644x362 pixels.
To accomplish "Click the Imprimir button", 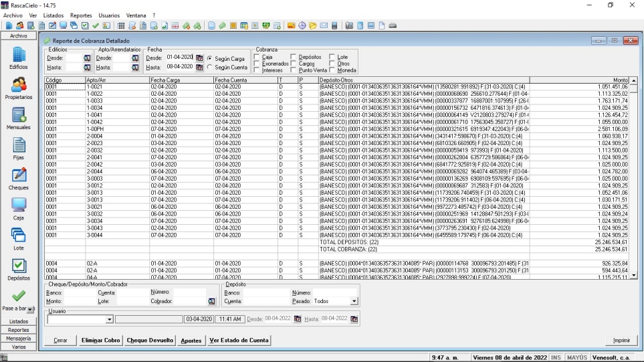I will (621, 340).
